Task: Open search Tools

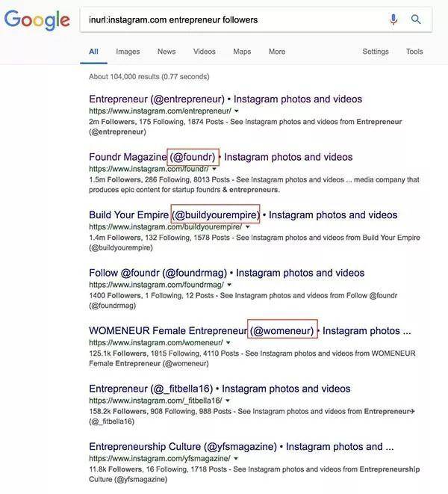Action: (x=414, y=52)
